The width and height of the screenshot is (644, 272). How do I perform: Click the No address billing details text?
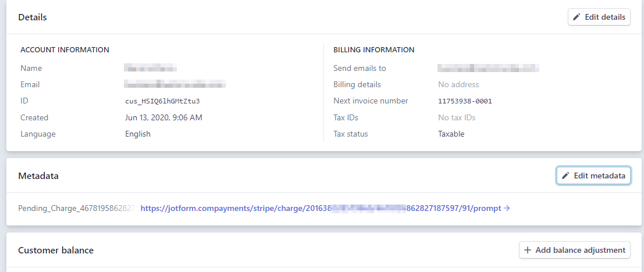(458, 85)
